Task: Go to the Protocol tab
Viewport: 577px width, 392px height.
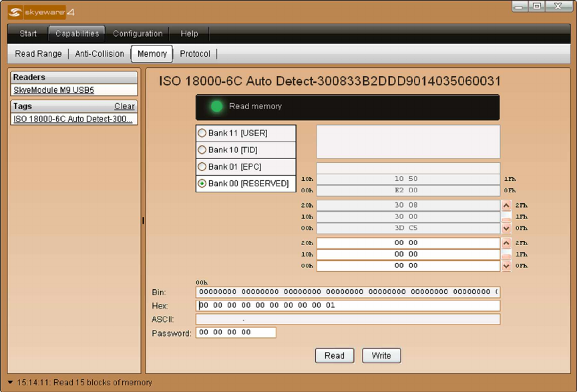Action: (x=195, y=53)
